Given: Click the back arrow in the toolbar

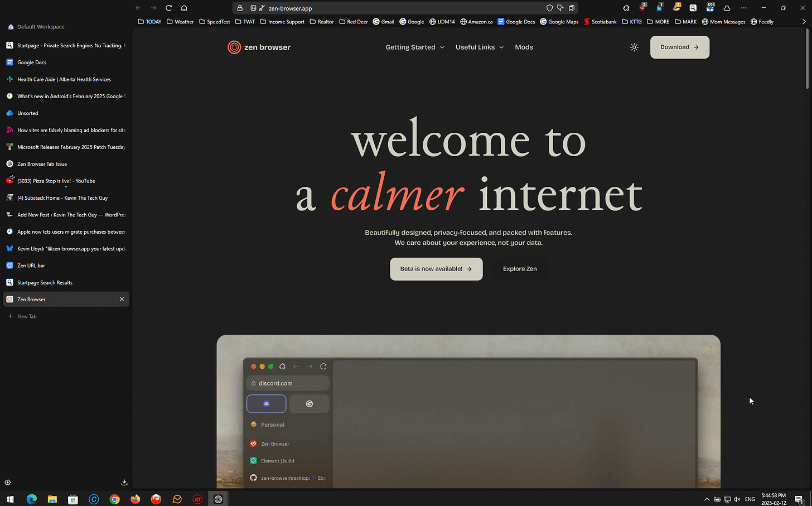Looking at the screenshot, I should (x=138, y=8).
